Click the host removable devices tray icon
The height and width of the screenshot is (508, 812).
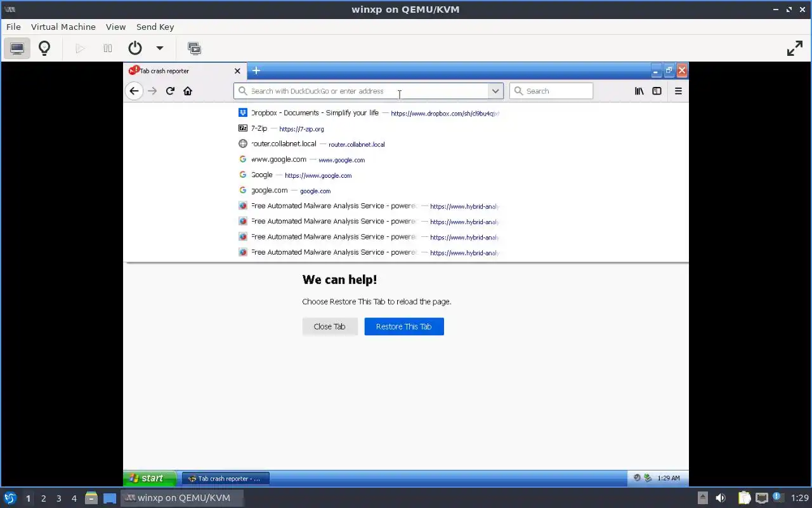(x=703, y=498)
